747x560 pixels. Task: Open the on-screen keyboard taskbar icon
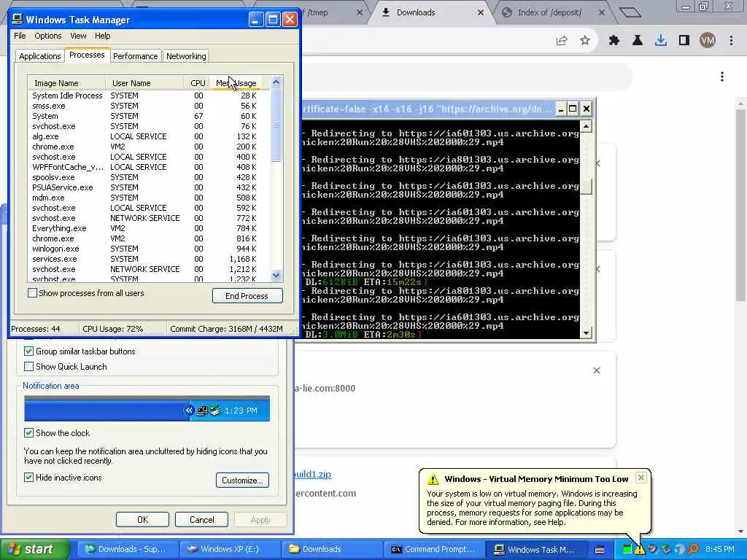(x=600, y=550)
